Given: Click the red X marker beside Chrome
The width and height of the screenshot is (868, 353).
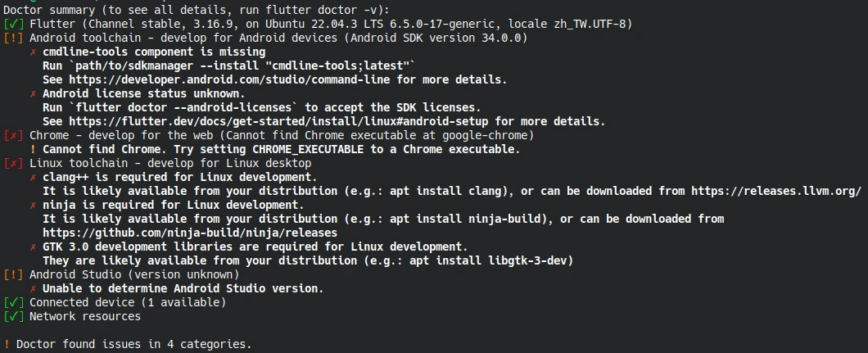Looking at the screenshot, I should pos(13,136).
